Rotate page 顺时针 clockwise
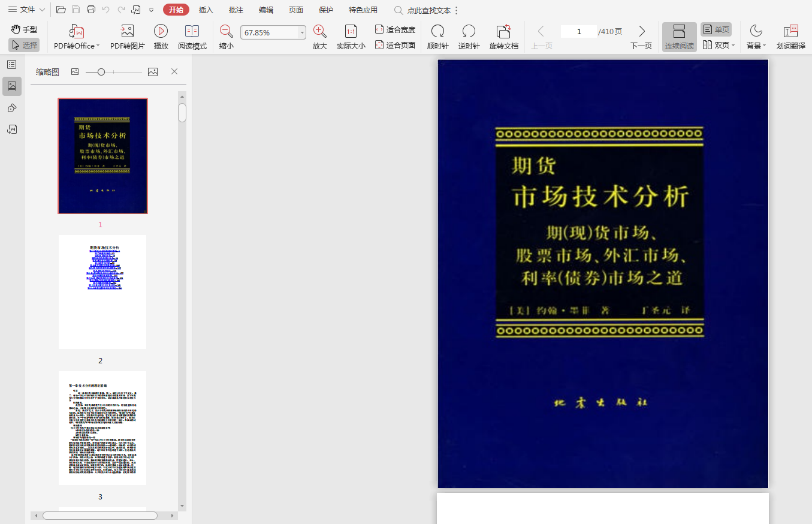This screenshot has width=812, height=524. [x=438, y=37]
